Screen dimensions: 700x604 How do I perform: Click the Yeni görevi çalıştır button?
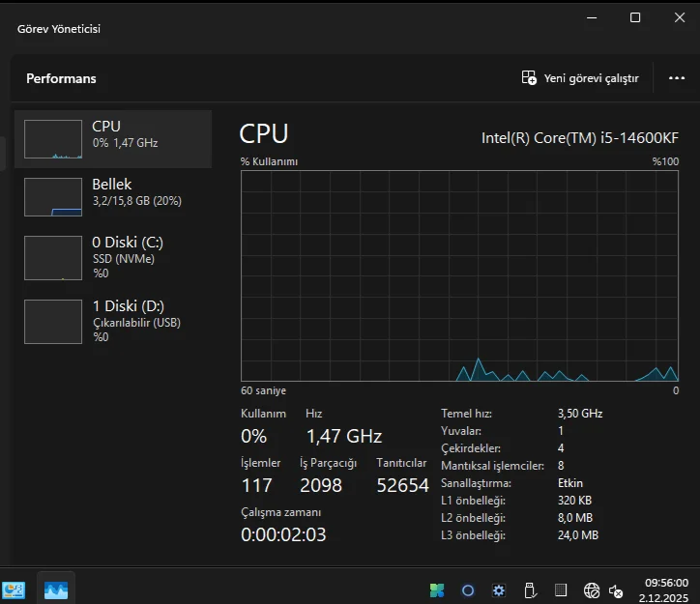pyautogui.click(x=580, y=78)
